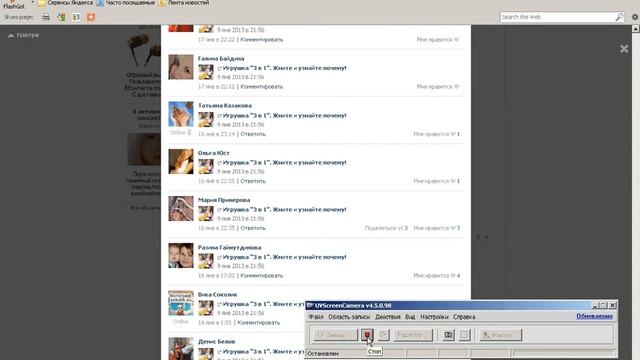Viewport: 640px width, 360px height.
Task: Open Вика Соколик profile name
Action: pos(218,294)
